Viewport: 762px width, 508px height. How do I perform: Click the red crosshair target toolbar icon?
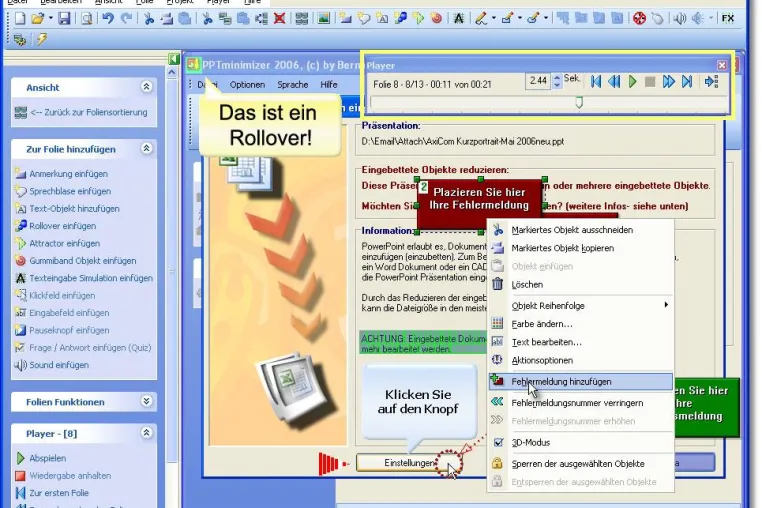pyautogui.click(x=640, y=18)
